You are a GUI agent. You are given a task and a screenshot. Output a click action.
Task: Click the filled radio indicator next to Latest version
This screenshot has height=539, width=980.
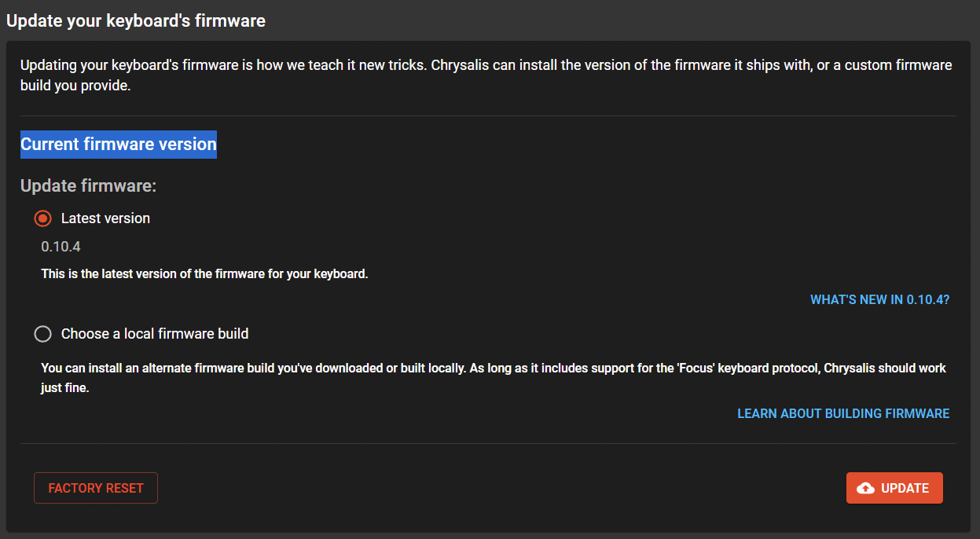(x=42, y=218)
